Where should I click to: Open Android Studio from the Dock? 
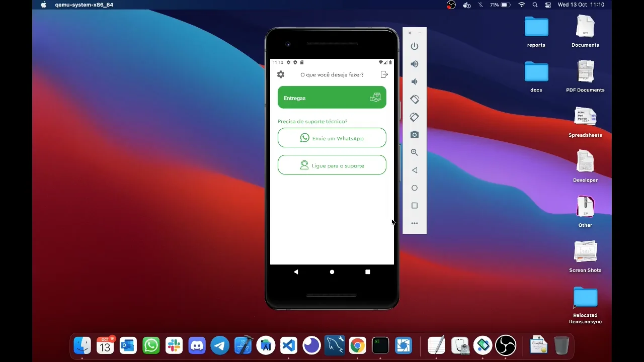coord(266,345)
